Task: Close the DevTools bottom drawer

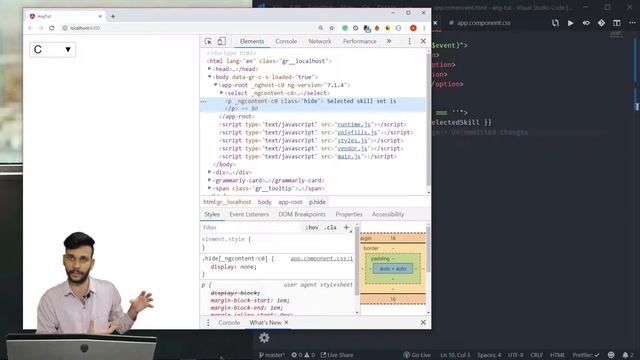Action: [x=423, y=322]
